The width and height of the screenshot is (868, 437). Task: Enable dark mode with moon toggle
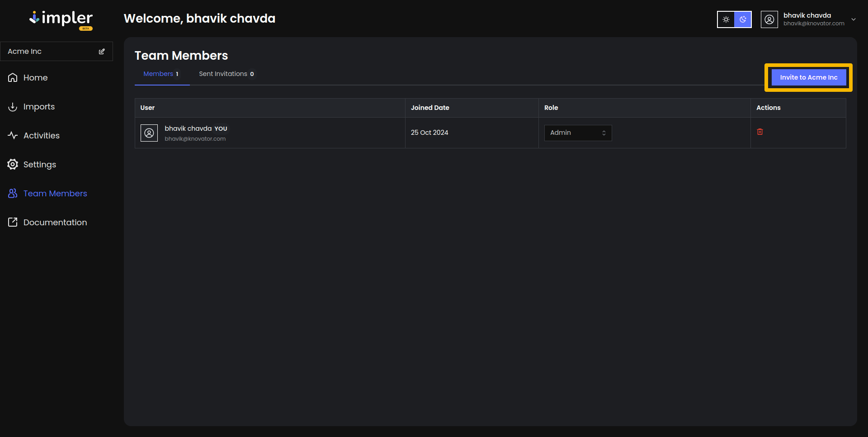click(x=743, y=19)
